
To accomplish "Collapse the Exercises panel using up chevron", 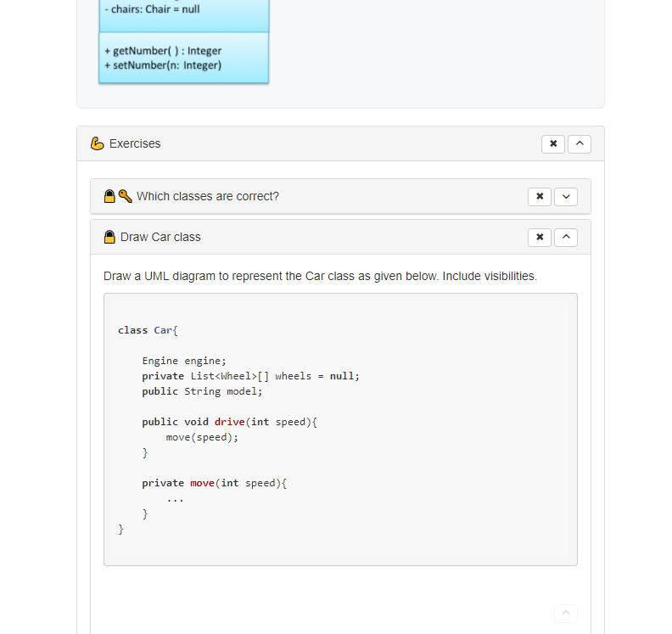I will (x=580, y=144).
